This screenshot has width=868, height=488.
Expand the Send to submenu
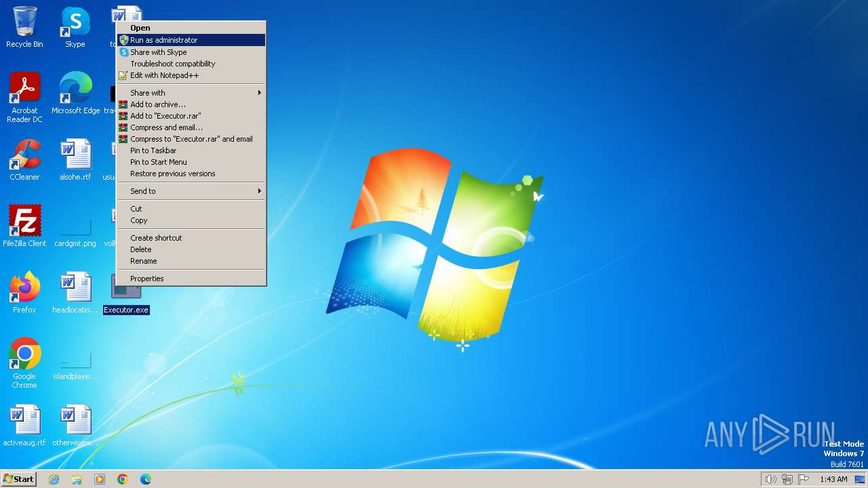pos(191,191)
